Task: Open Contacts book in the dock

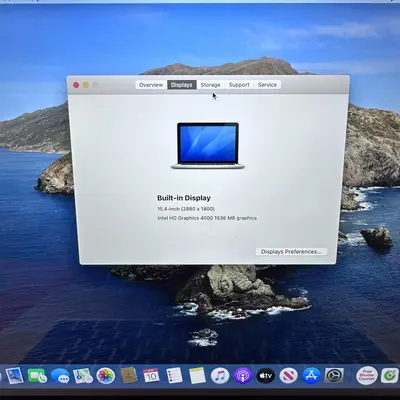Action: click(129, 375)
